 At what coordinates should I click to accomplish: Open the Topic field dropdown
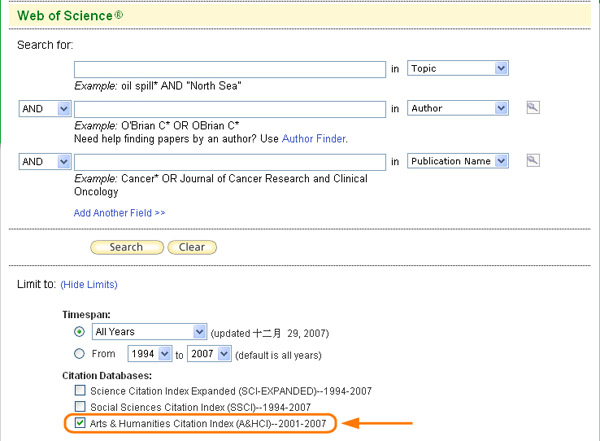pos(458,69)
